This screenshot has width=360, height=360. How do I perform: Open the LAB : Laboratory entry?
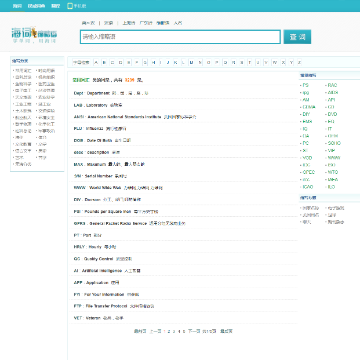tap(98, 105)
